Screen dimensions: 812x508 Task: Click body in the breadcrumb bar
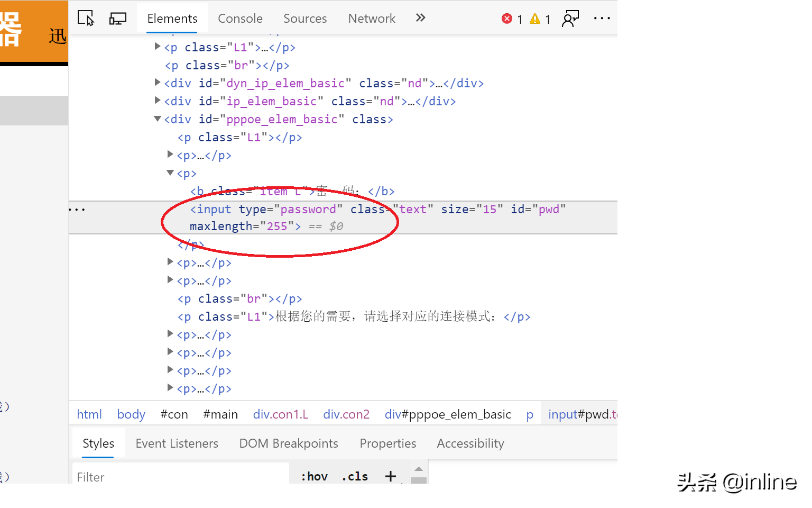(131, 414)
